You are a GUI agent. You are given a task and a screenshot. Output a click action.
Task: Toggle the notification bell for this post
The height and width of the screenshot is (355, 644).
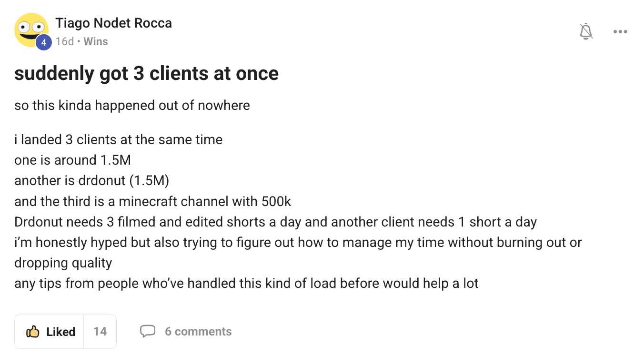pos(586,32)
